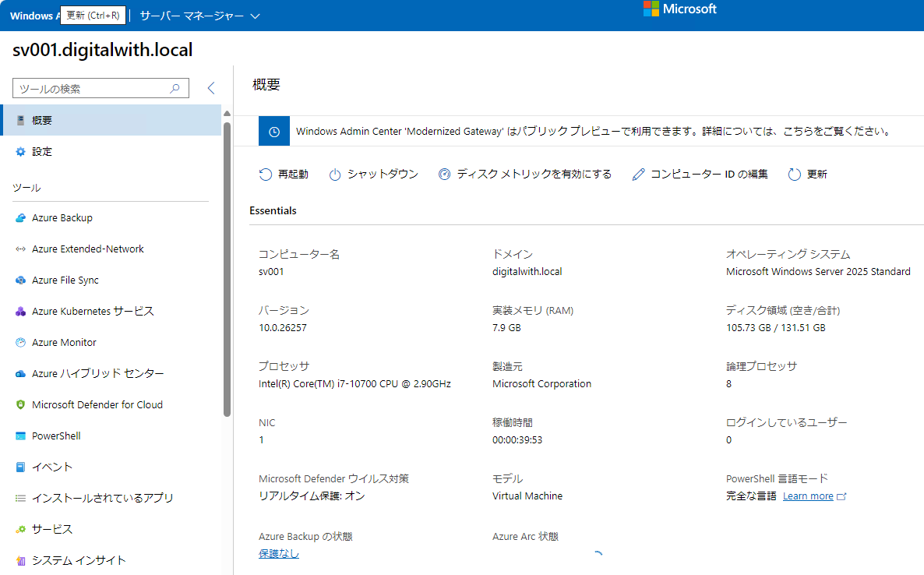Click コンピューター ID の編集 button
Screen dimensions: 924x575
(700, 175)
